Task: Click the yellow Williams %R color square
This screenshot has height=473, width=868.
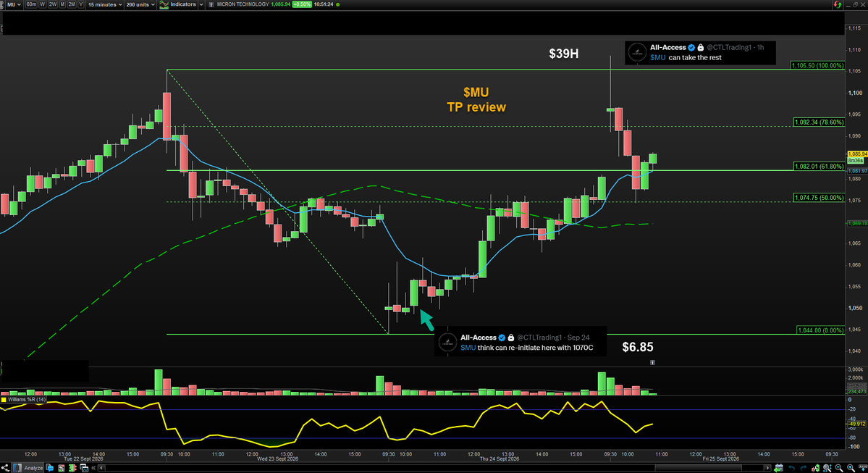Action: 4,399
